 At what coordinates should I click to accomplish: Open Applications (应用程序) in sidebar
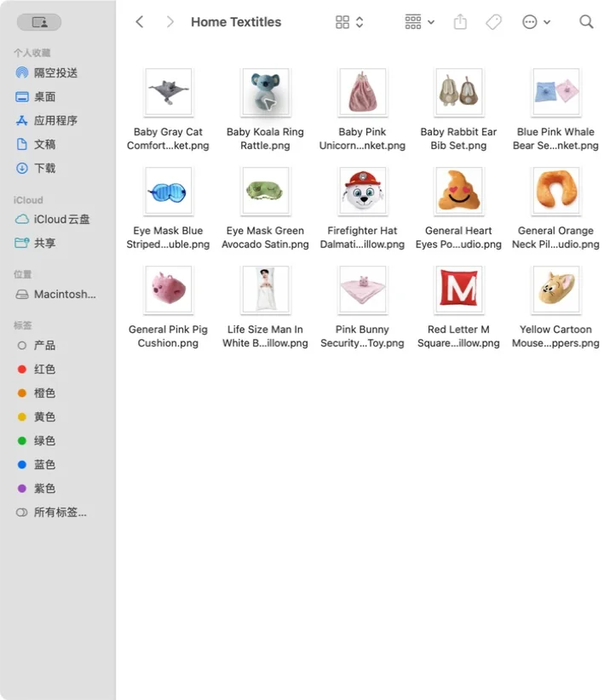click(x=47, y=121)
